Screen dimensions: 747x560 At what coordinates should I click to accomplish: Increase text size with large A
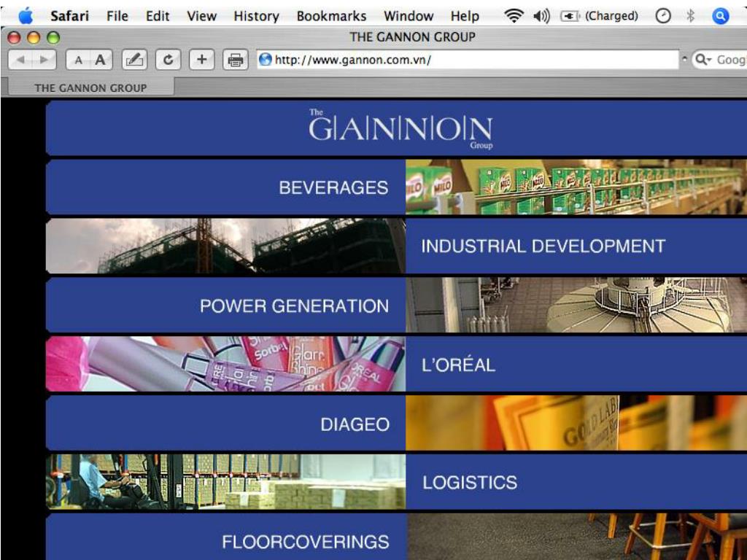[101, 60]
